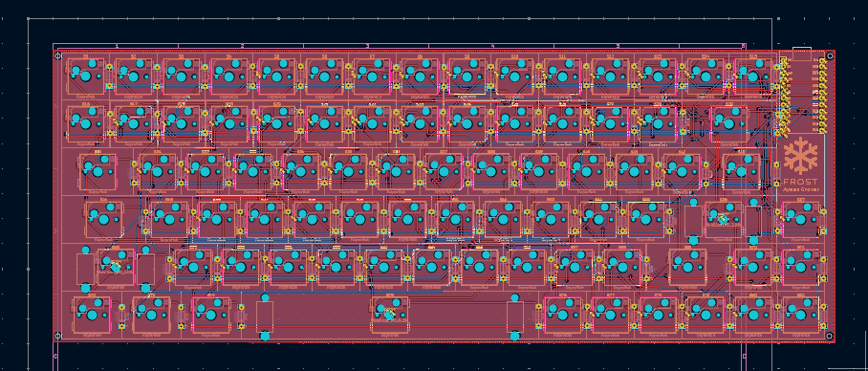Select the spacebar switch footprint in bottom row
The image size is (868, 371).
tap(390, 315)
